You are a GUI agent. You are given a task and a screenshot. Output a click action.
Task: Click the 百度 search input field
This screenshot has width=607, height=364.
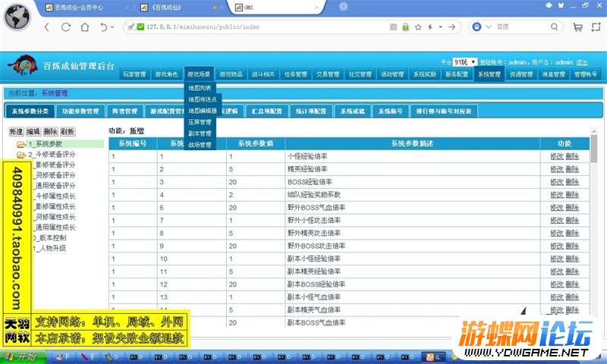coord(521,27)
